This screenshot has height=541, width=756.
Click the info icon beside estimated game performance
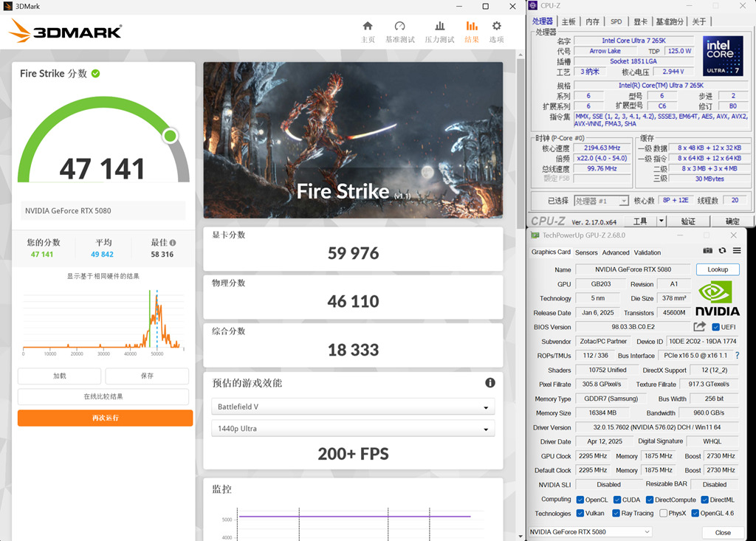[489, 383]
